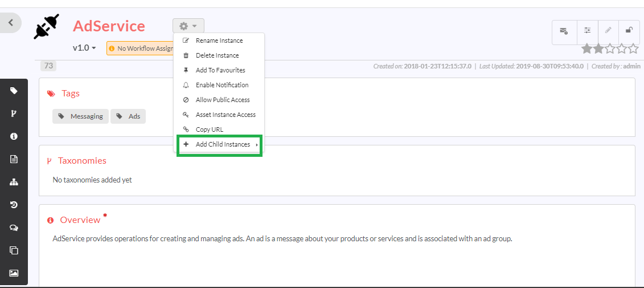Viewport: 644px width, 288px height.
Task: Expand the Add Child Instances submenu
Action: point(222,145)
